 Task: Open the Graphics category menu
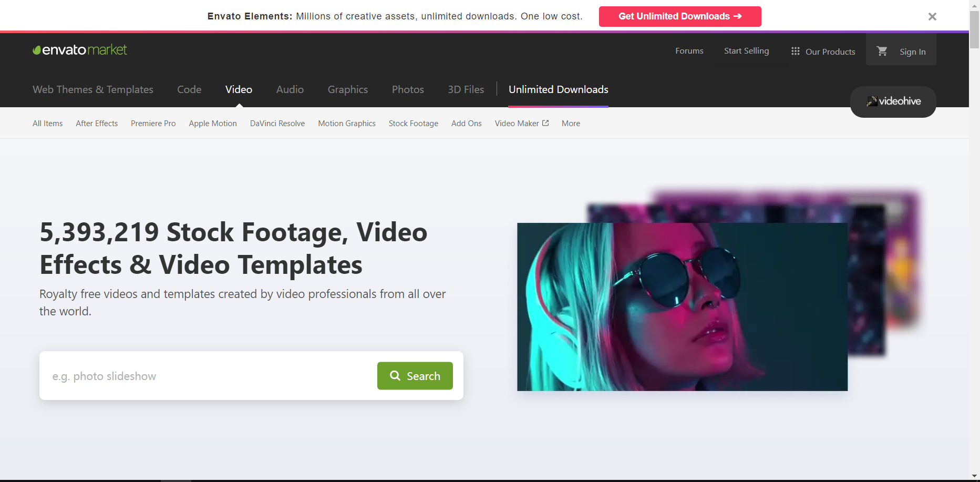point(347,89)
